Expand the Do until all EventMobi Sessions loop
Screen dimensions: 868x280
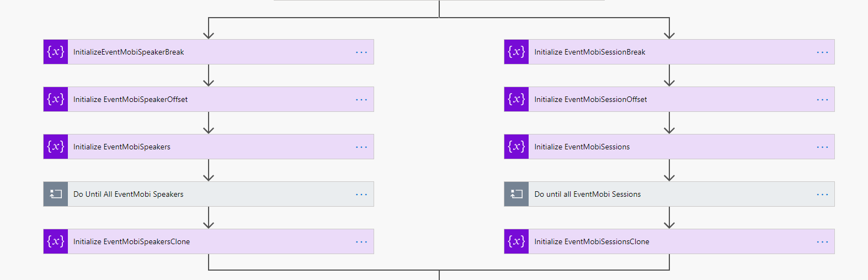coord(669,194)
